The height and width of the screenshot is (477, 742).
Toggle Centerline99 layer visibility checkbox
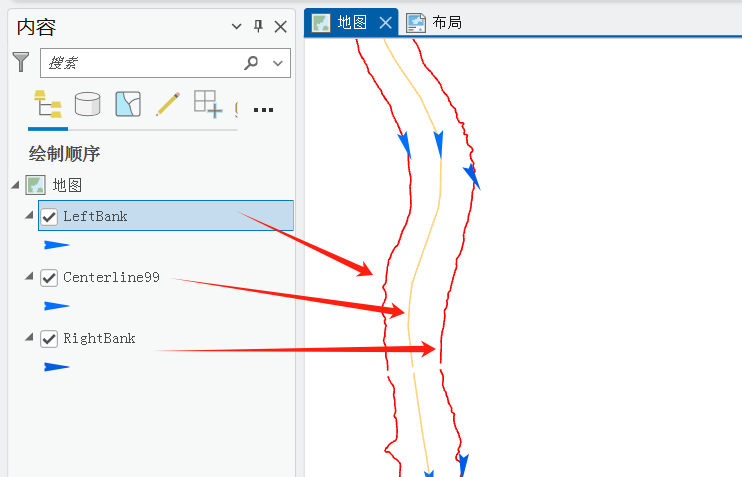tap(49, 278)
